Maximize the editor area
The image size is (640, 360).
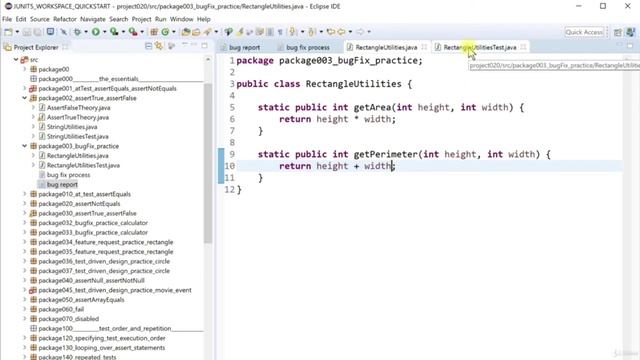coord(631,45)
